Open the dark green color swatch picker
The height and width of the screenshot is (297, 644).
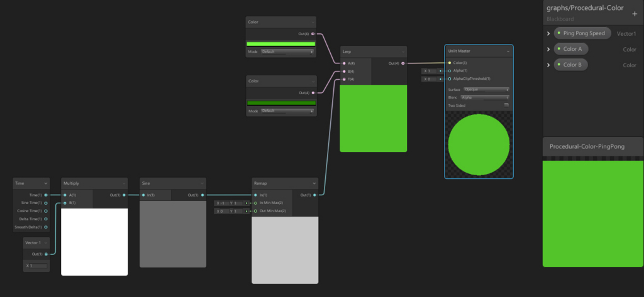281,102
